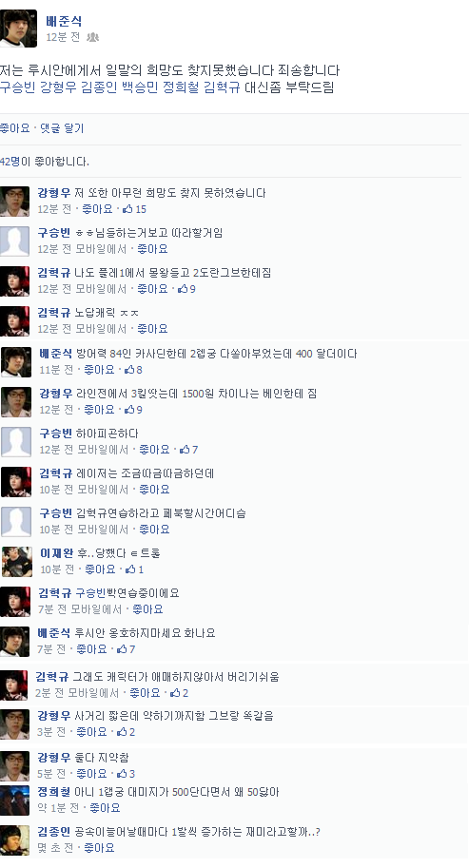Open commenter 이제완's profile name link
Image resolution: width=469 pixels, height=868 pixels.
56,553
